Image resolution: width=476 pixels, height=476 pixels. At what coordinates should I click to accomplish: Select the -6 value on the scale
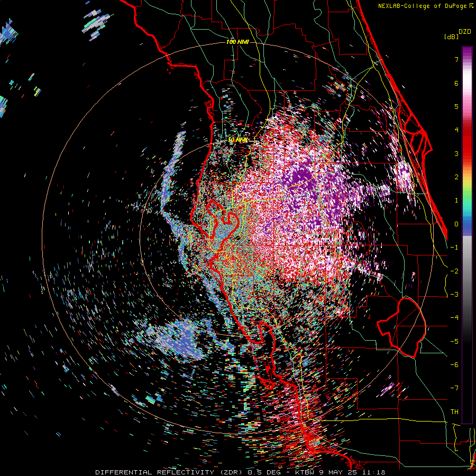pos(454,365)
